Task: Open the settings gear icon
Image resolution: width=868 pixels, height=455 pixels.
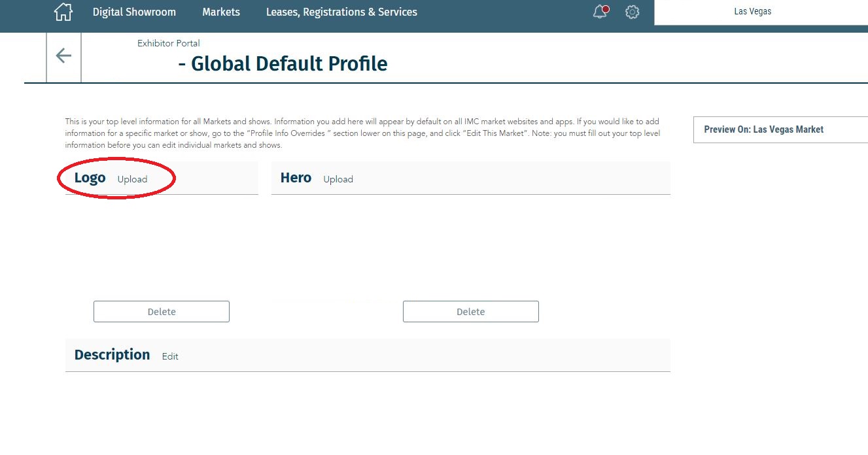Action: click(632, 12)
